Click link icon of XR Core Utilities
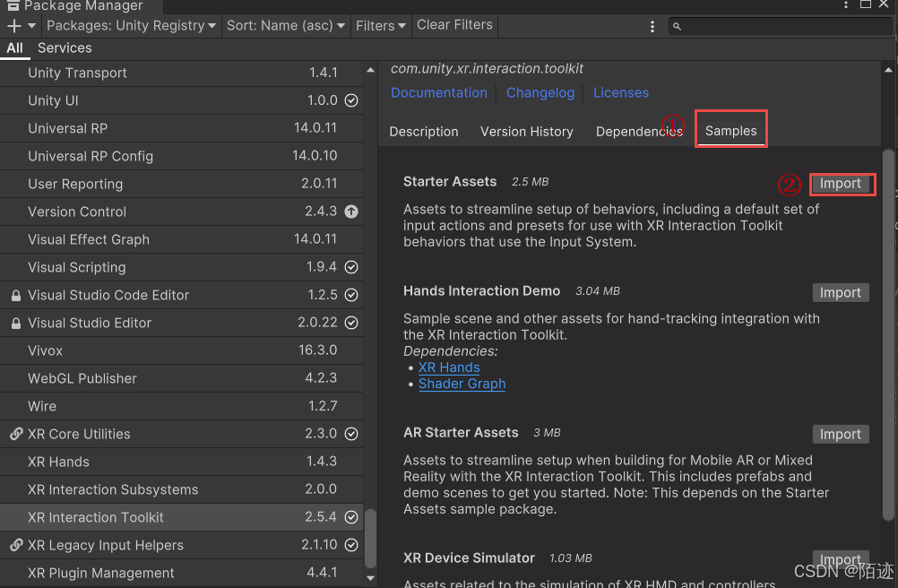The height and width of the screenshot is (588, 898). (x=16, y=434)
